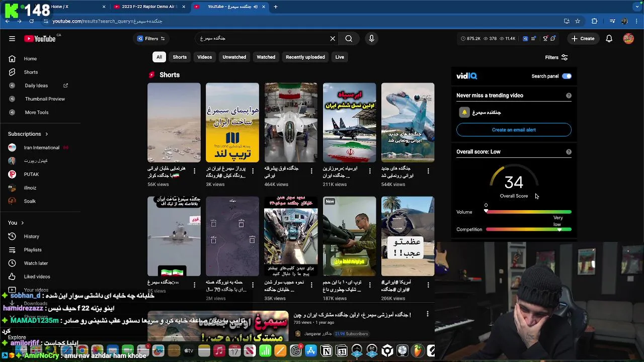
Task: Click the search magnifier button
Action: point(349,39)
